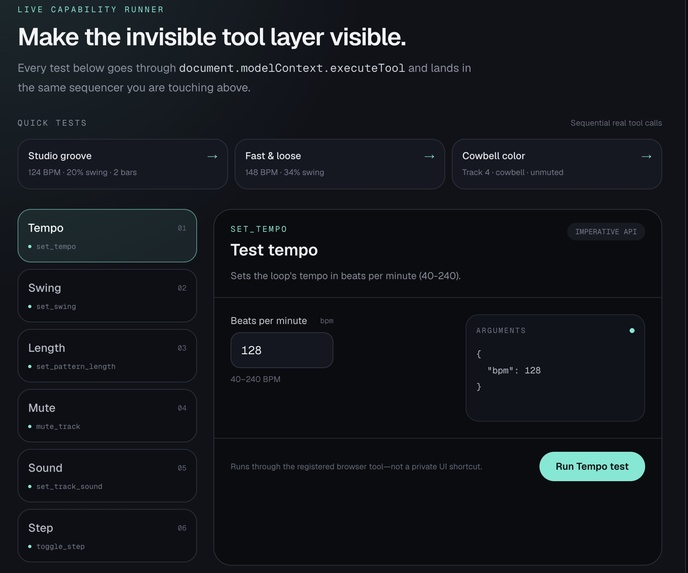Click the QUICK TESTS section label
688x573 pixels.
52,123
